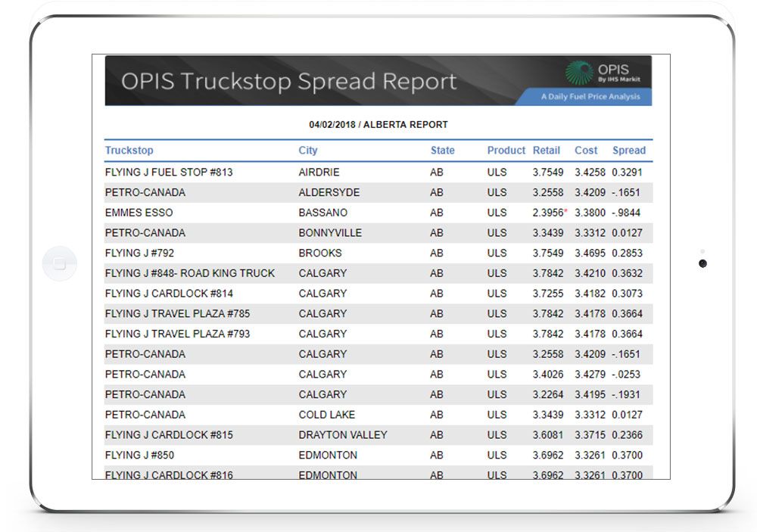This screenshot has width=757, height=532.
Task: Click the City column header
Action: point(307,150)
